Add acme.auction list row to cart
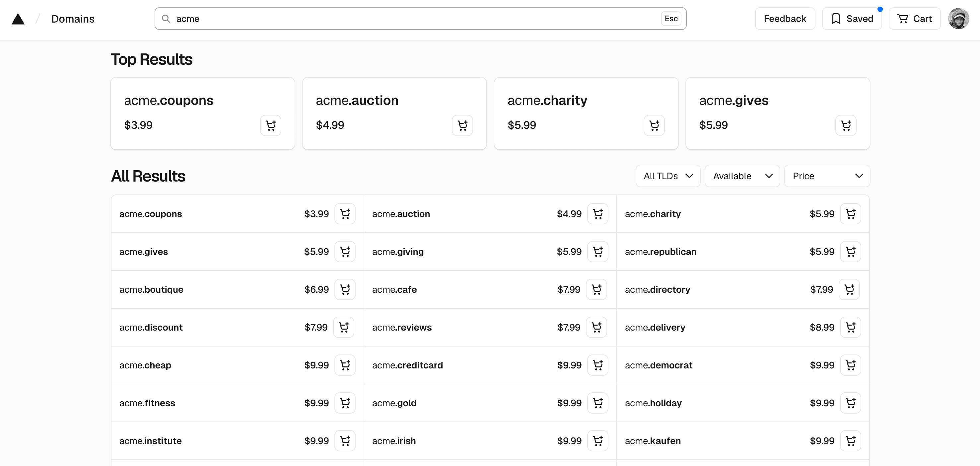Image resolution: width=980 pixels, height=466 pixels. coord(598,214)
